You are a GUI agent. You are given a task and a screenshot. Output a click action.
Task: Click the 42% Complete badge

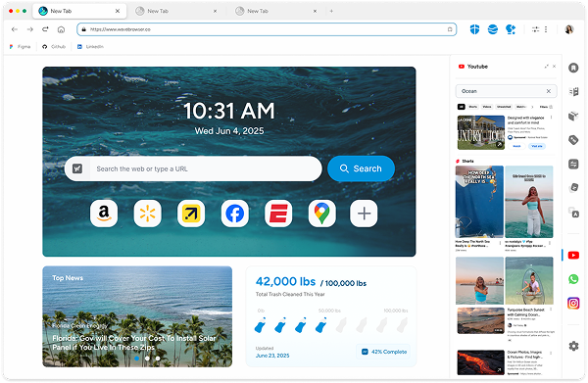(383, 352)
